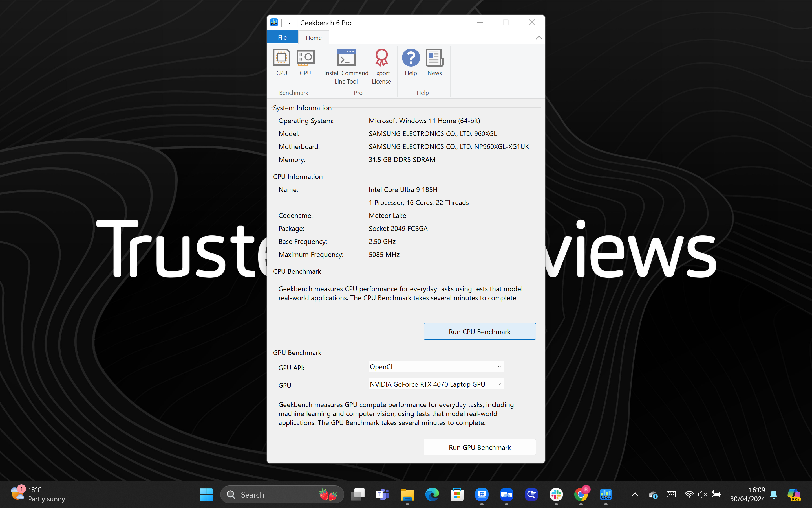Expand the GPU dropdown showing NVIDIA GeForce RTX 4070
This screenshot has height=508, width=812.
[436, 384]
